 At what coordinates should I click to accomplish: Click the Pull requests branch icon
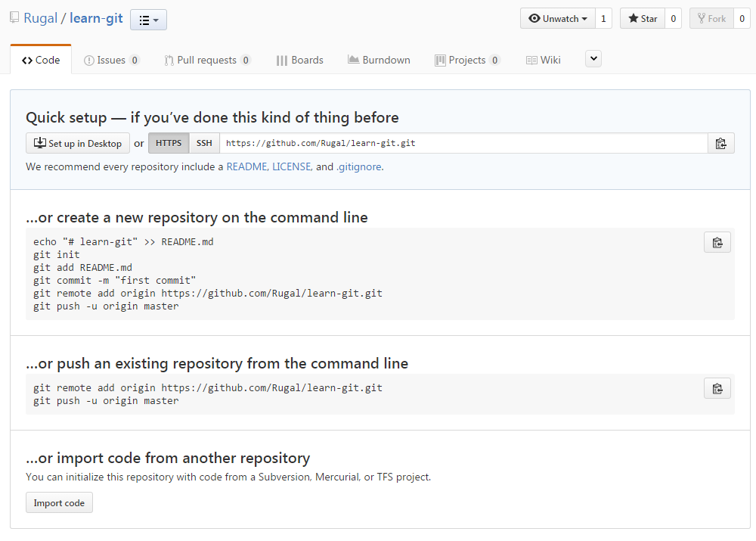click(169, 61)
